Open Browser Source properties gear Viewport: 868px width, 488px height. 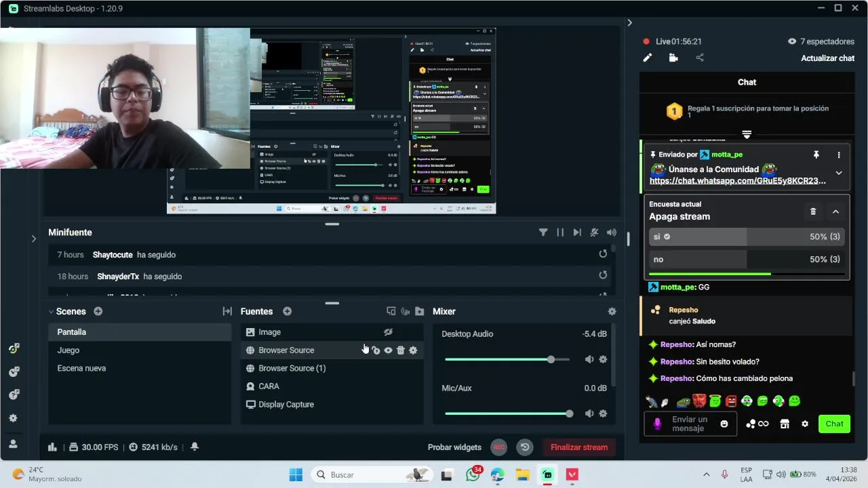tap(413, 350)
